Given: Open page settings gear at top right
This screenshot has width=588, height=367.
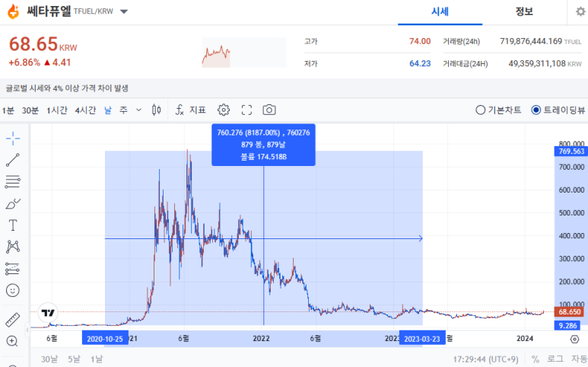Looking at the screenshot, I should click(580, 11).
